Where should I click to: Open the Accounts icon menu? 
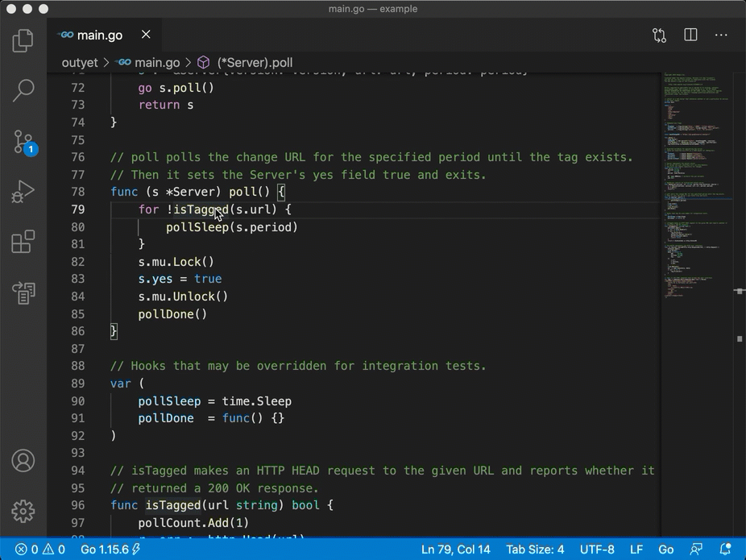tap(23, 461)
